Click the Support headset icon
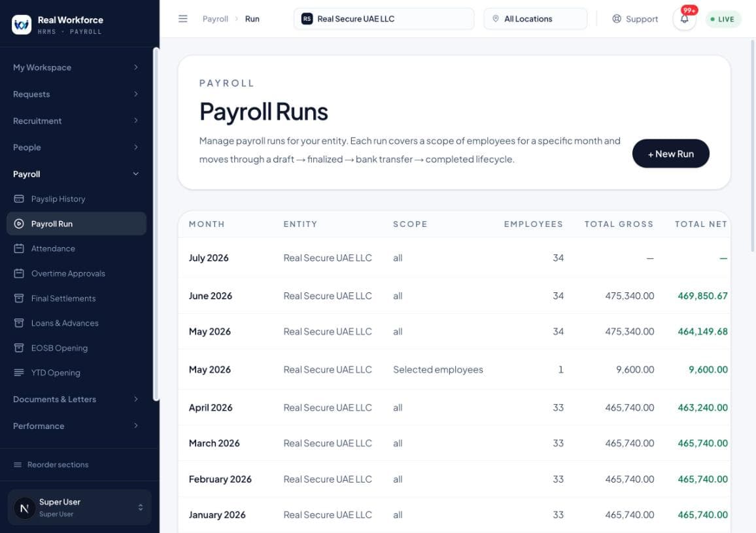Image resolution: width=756 pixels, height=533 pixels. pyautogui.click(x=617, y=19)
